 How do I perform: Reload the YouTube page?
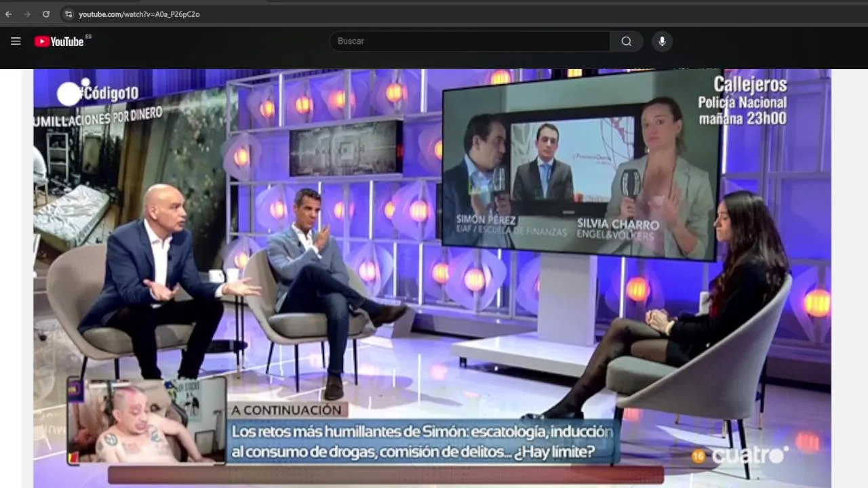click(46, 14)
